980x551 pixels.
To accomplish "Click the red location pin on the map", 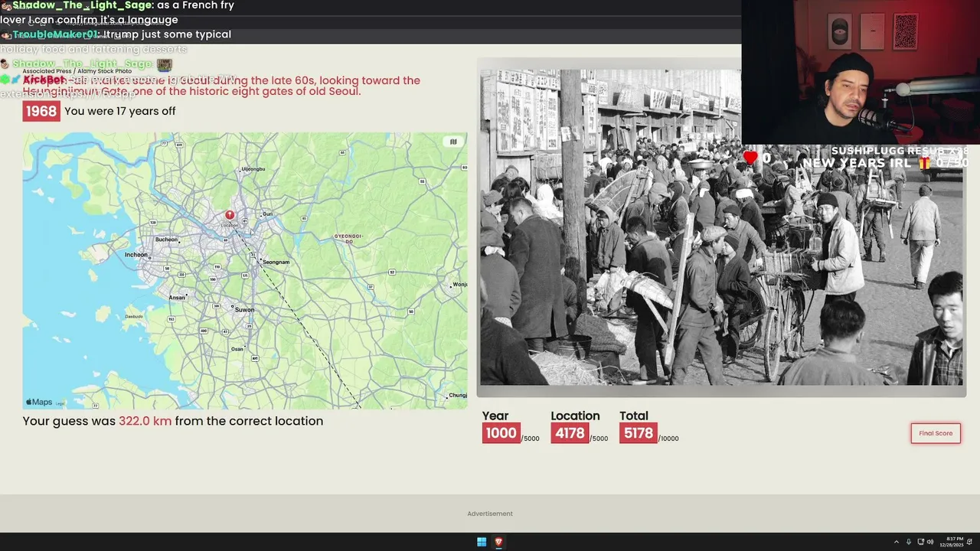I will coord(229,216).
